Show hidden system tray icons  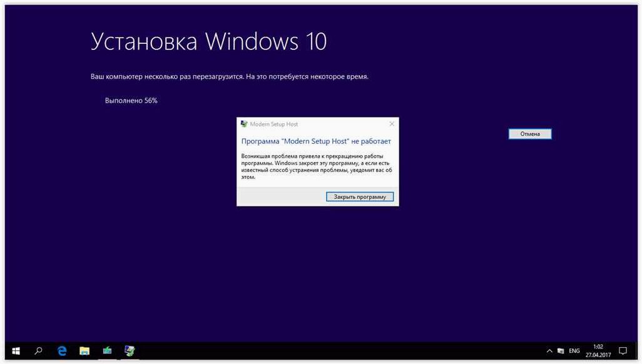pos(549,351)
